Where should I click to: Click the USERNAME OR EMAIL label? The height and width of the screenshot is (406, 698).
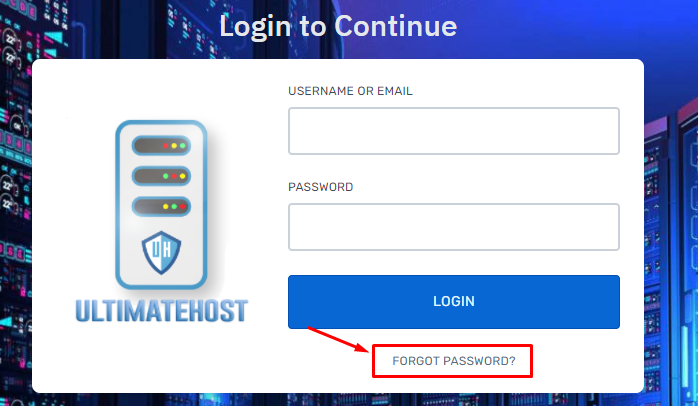pos(350,91)
